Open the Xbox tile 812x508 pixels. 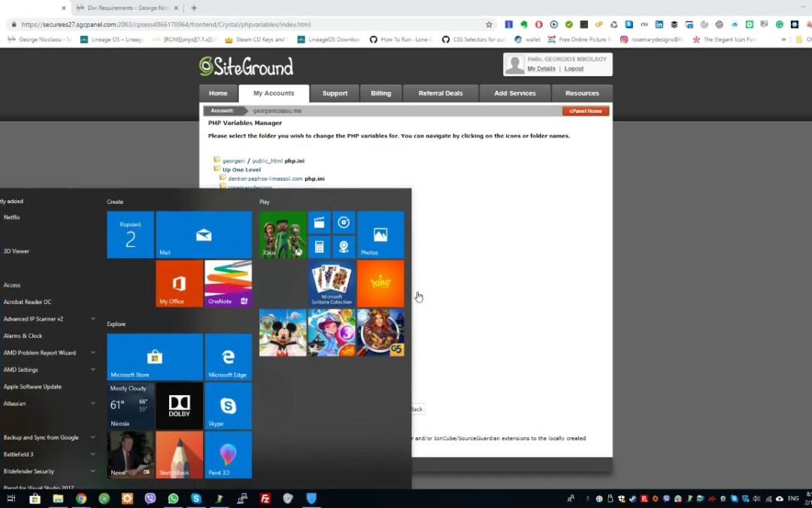pos(283,234)
